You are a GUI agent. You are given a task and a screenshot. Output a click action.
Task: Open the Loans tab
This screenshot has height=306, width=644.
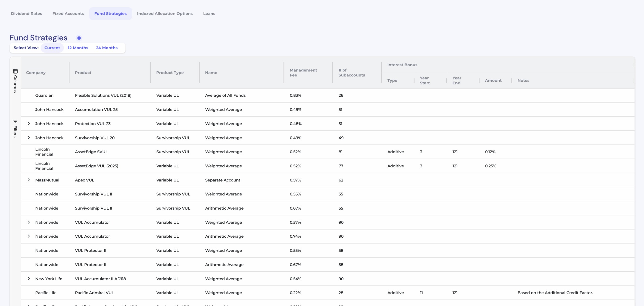tap(209, 14)
